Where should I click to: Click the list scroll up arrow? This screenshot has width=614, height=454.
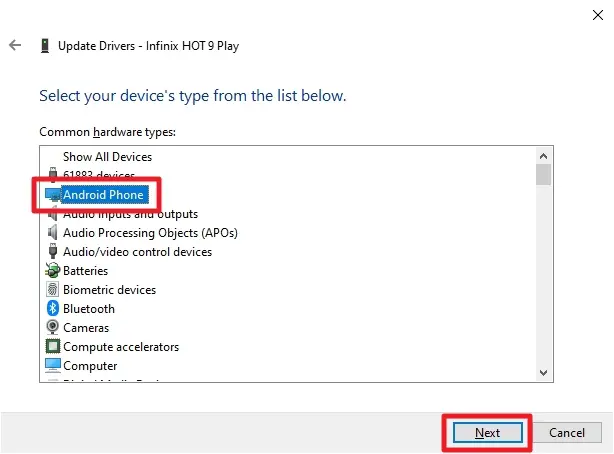544,156
